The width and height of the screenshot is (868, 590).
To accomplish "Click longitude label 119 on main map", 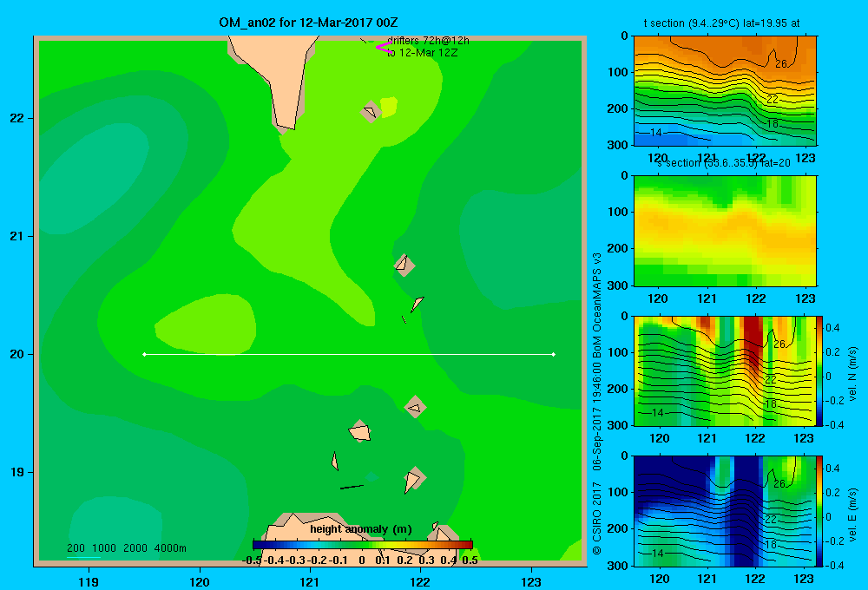I will [89, 581].
